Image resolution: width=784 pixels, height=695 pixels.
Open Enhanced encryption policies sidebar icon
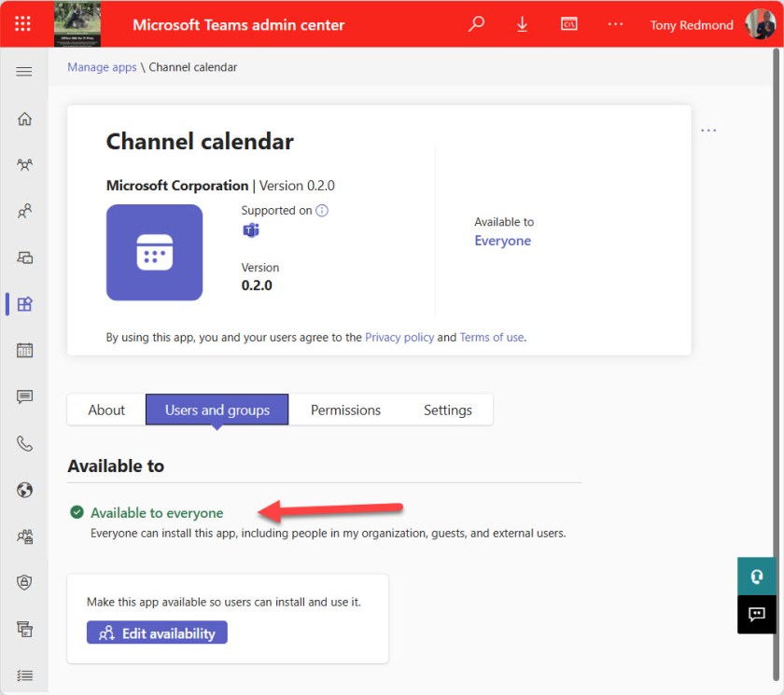pos(24,536)
